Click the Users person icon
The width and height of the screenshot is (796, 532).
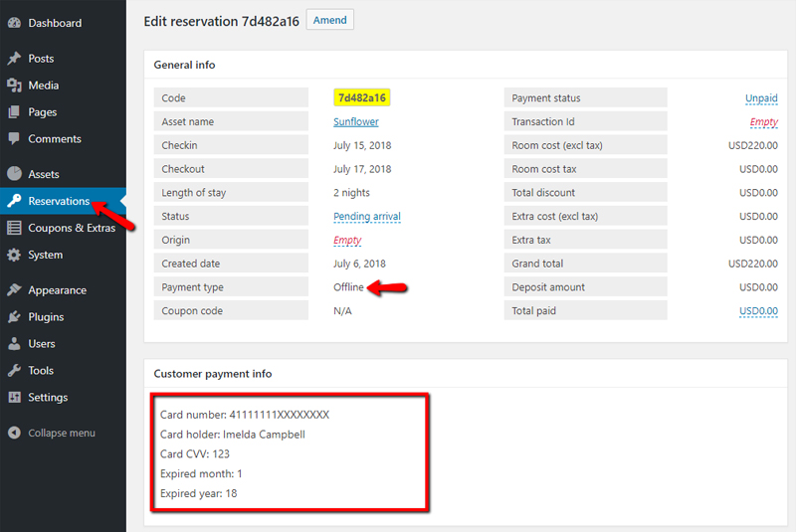(x=14, y=343)
